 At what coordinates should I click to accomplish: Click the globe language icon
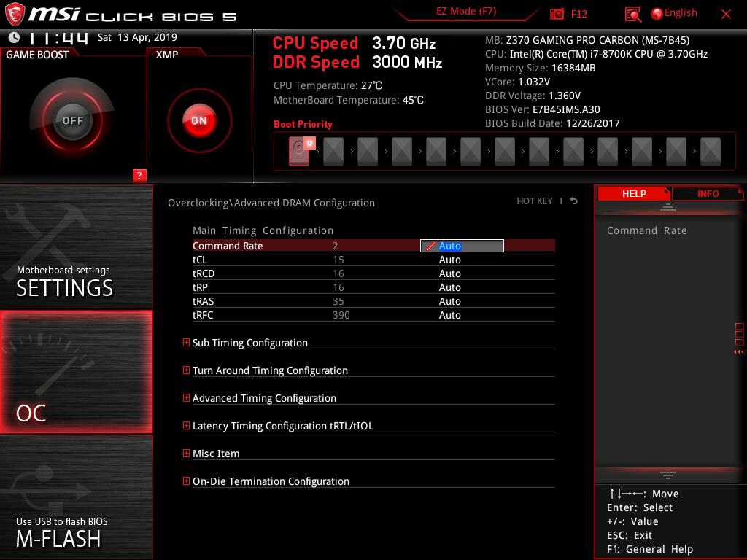[657, 14]
